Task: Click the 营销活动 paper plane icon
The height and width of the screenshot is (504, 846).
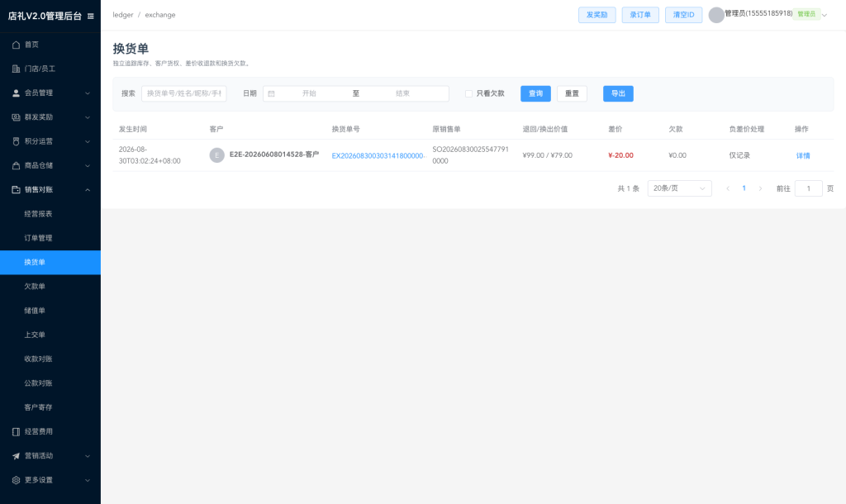Action: click(17, 456)
